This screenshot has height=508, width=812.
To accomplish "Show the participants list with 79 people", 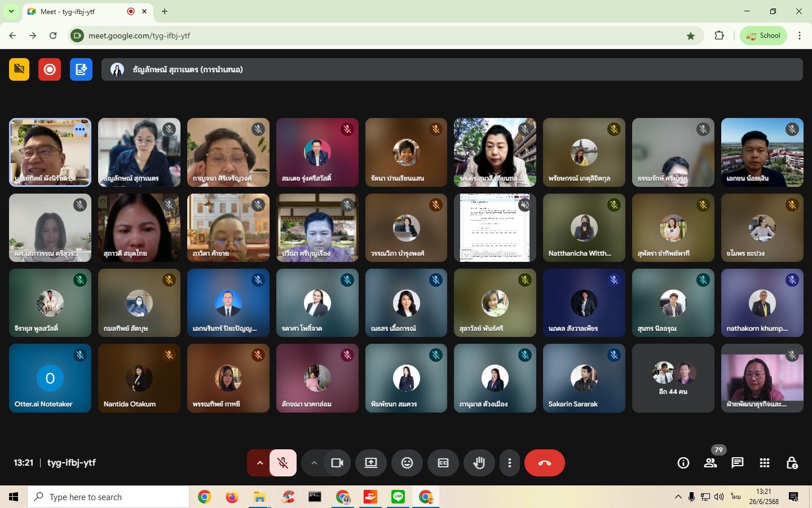I will pyautogui.click(x=710, y=463).
